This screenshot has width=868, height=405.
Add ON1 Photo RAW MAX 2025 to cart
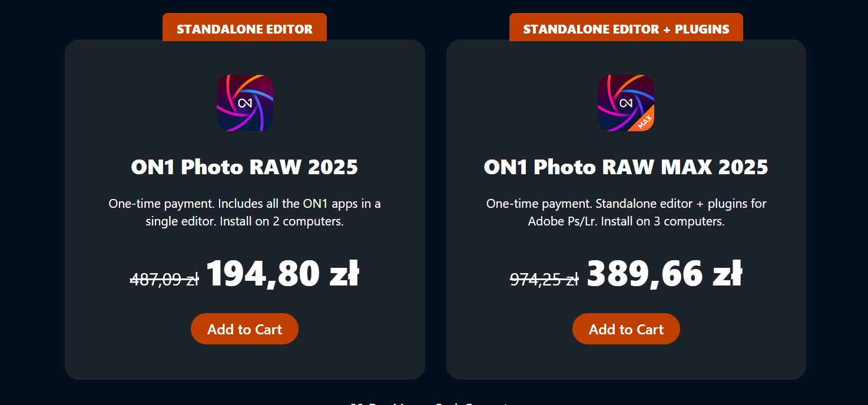[626, 329]
